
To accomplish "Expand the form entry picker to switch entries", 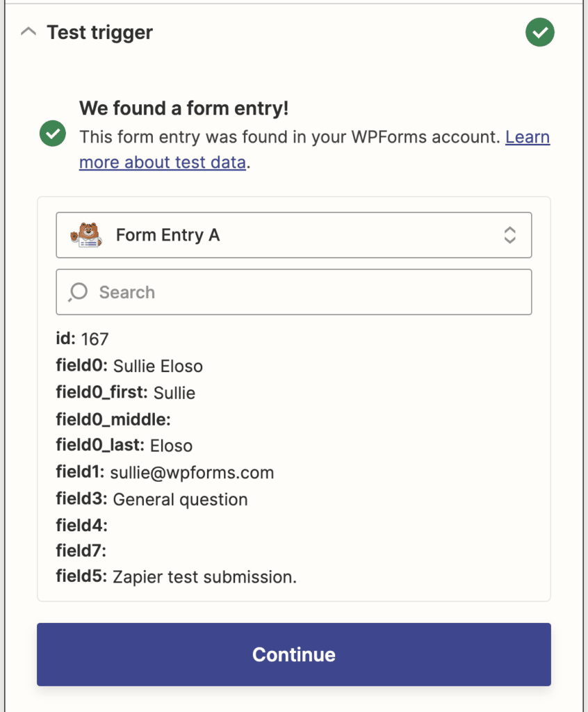I will [293, 235].
